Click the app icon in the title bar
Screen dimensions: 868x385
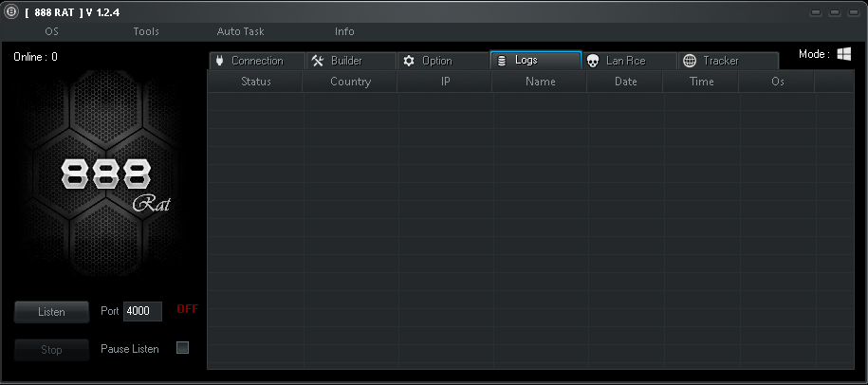click(x=11, y=11)
